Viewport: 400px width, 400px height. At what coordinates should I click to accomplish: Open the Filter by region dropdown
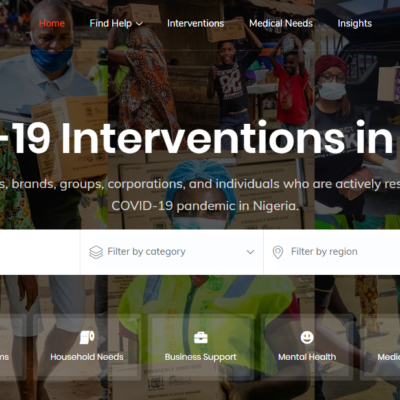tap(332, 252)
